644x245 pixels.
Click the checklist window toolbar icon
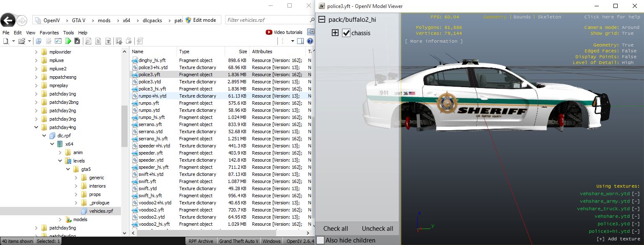pyautogui.click(x=58, y=41)
